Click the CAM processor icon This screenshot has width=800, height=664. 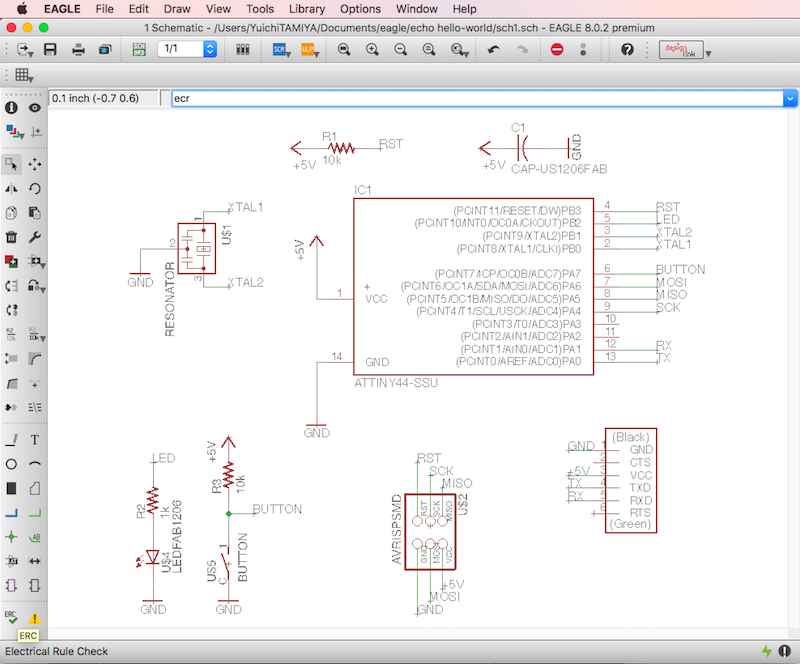tap(105, 50)
